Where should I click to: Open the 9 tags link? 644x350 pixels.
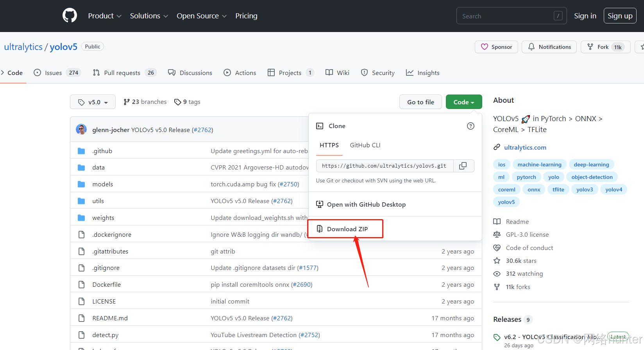coord(187,102)
